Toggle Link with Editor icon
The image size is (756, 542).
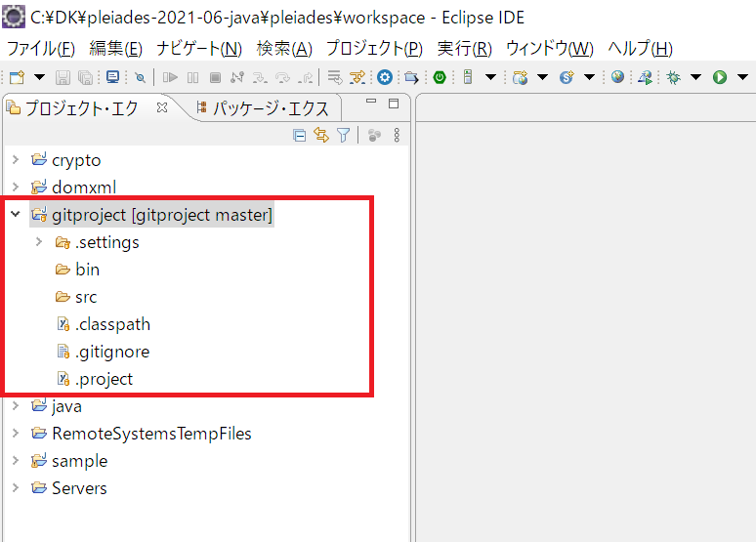pyautogui.click(x=321, y=136)
